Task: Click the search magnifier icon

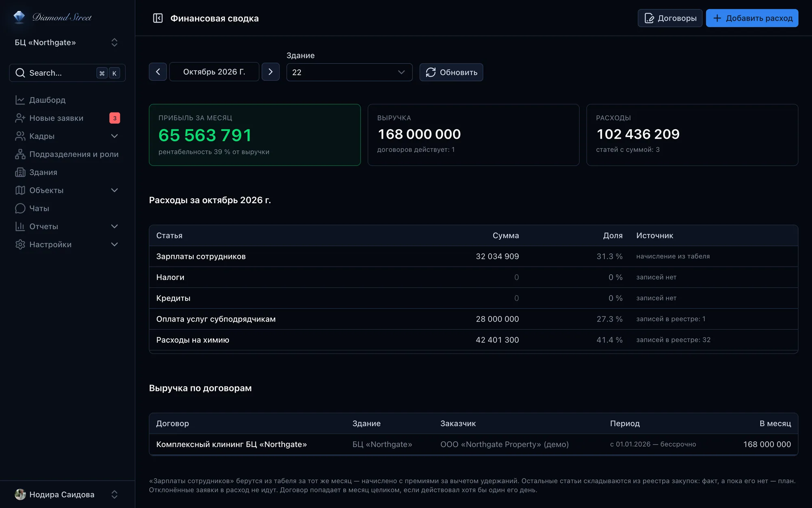Action: (20, 73)
